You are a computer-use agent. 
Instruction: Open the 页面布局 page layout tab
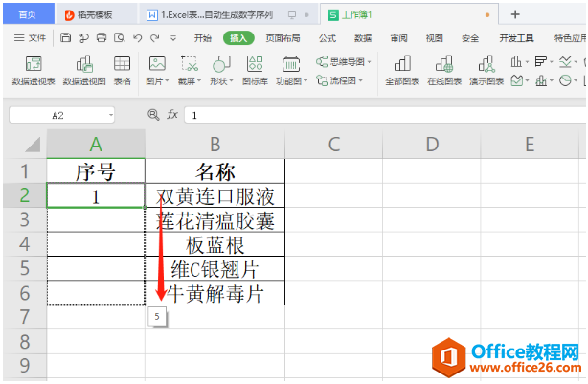click(x=282, y=38)
